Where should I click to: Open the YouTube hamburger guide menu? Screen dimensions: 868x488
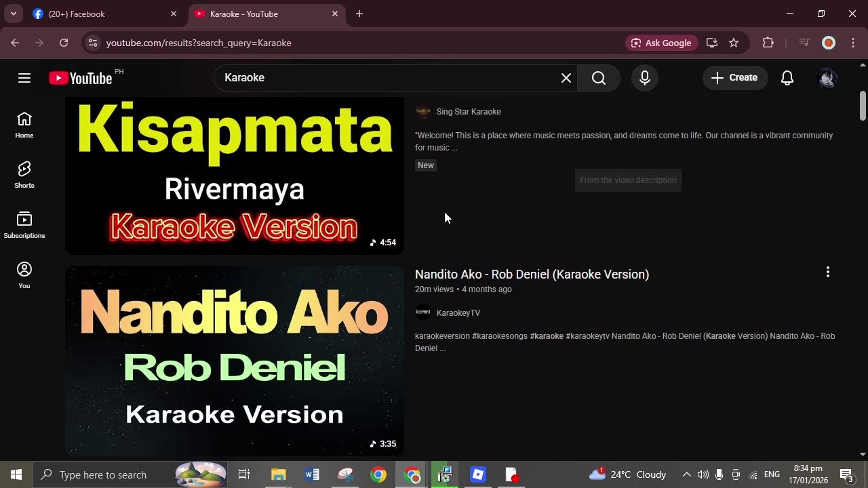pyautogui.click(x=24, y=78)
